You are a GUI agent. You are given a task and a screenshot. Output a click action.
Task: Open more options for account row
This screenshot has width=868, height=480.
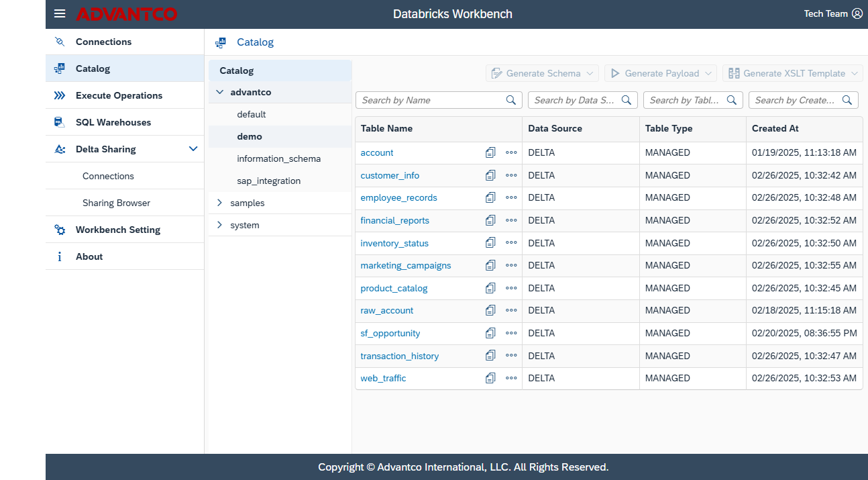511,153
